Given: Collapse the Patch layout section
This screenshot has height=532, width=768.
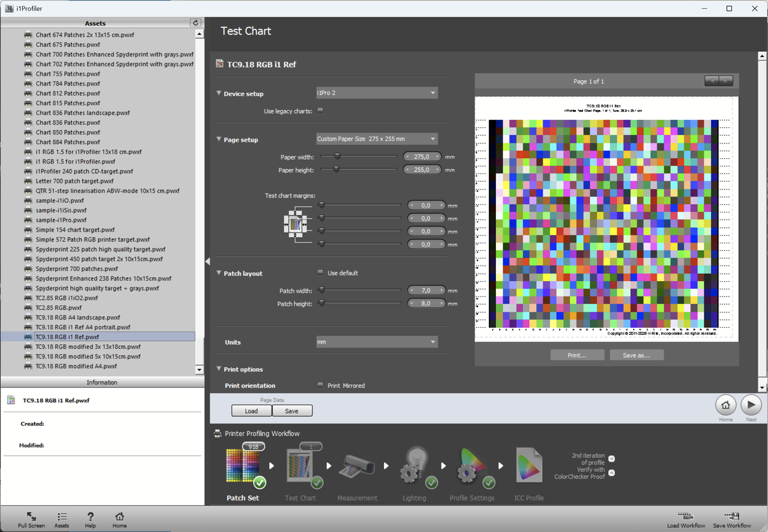Looking at the screenshot, I should tap(220, 273).
